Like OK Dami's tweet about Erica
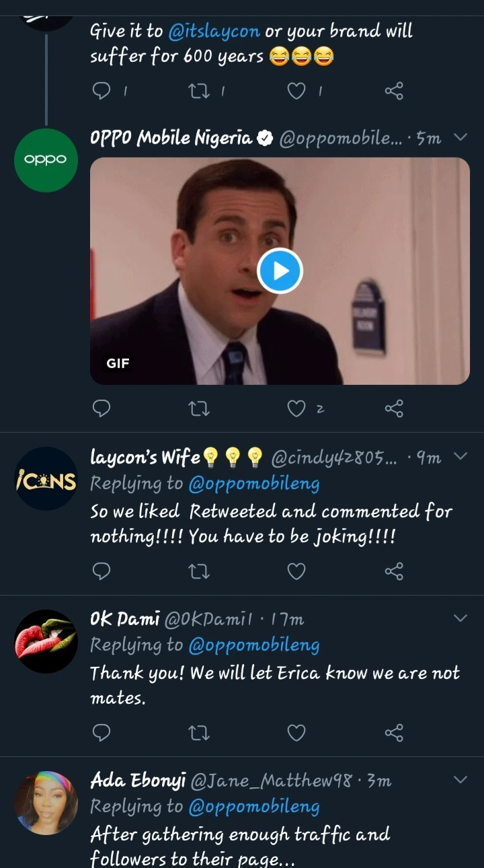The height and width of the screenshot is (868, 484). pyautogui.click(x=296, y=733)
